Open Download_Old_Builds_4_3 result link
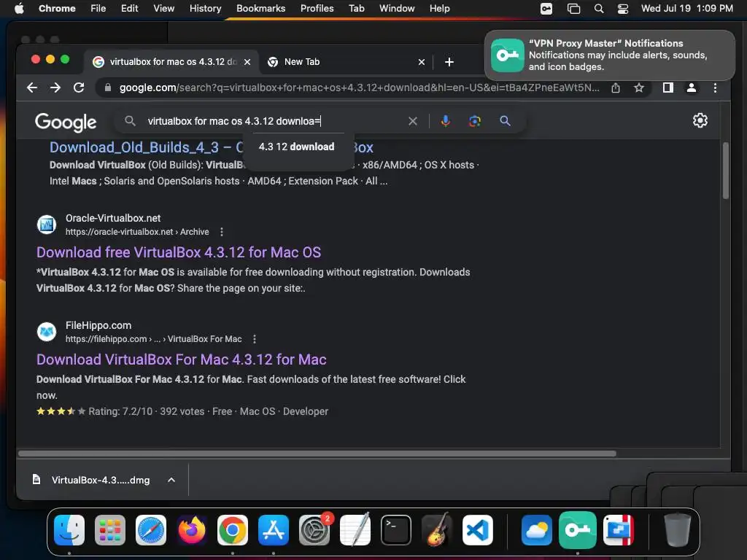The height and width of the screenshot is (560, 747). (x=211, y=147)
